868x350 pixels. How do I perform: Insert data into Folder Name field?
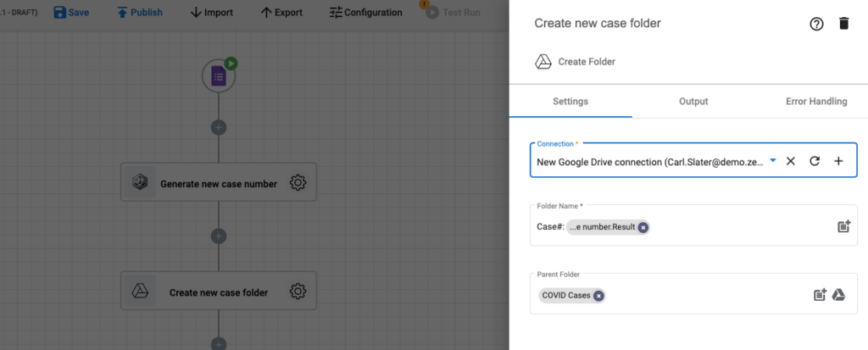click(843, 226)
